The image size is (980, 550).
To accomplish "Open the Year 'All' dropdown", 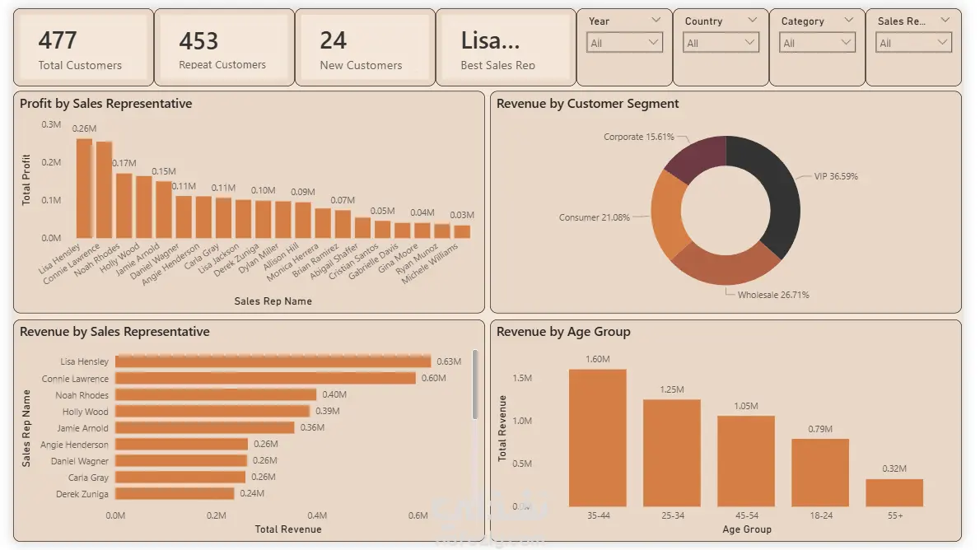I will [624, 43].
